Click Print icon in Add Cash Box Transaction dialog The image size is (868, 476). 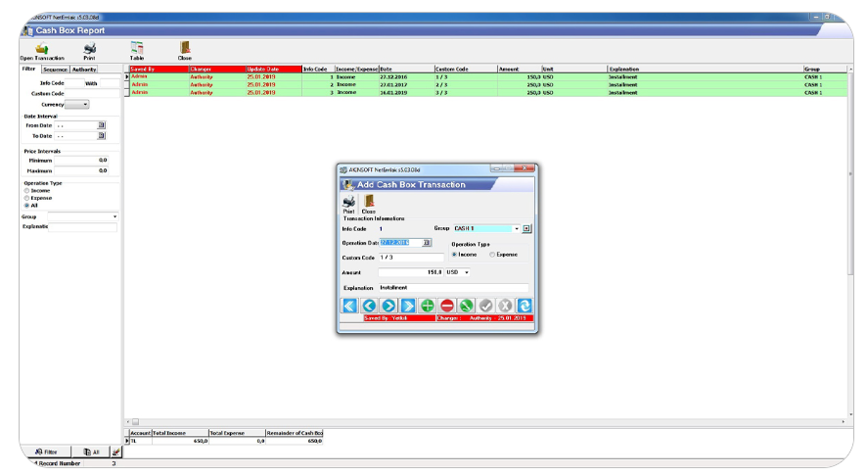click(348, 204)
